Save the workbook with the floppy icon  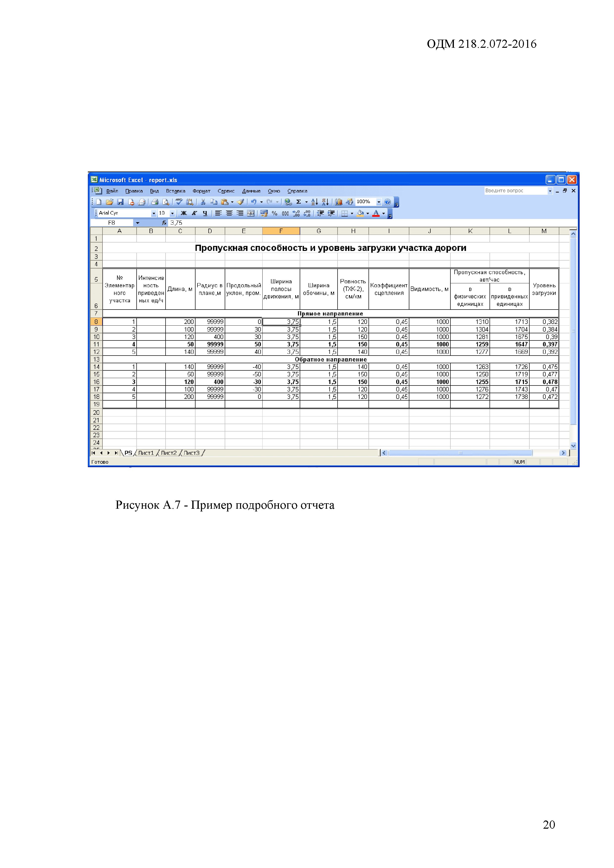click(x=120, y=202)
